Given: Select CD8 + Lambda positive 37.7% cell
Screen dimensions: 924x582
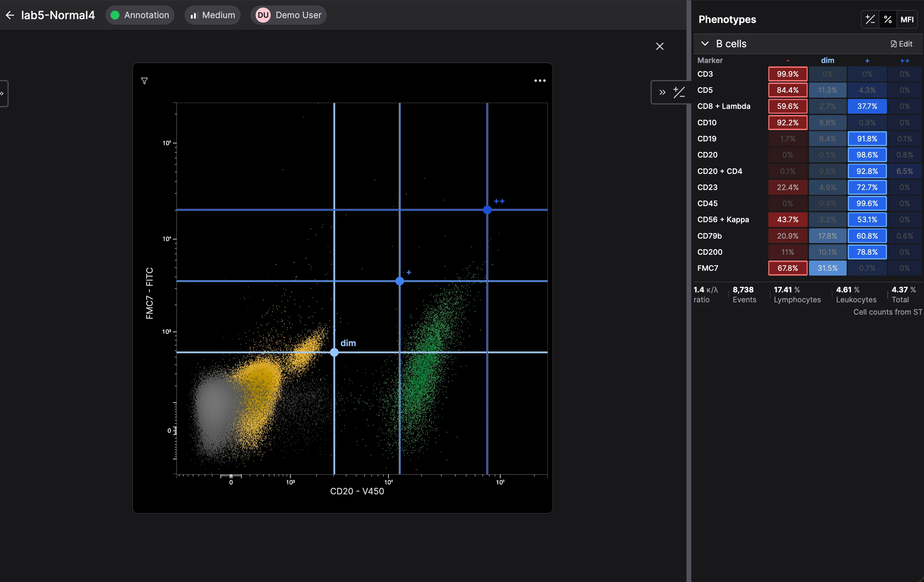Looking at the screenshot, I should click(x=867, y=106).
